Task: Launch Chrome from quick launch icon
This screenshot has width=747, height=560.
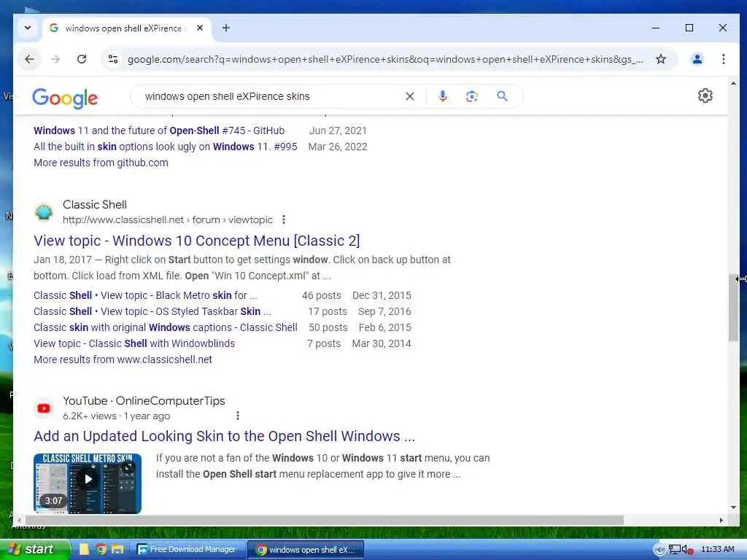Action: [101, 549]
